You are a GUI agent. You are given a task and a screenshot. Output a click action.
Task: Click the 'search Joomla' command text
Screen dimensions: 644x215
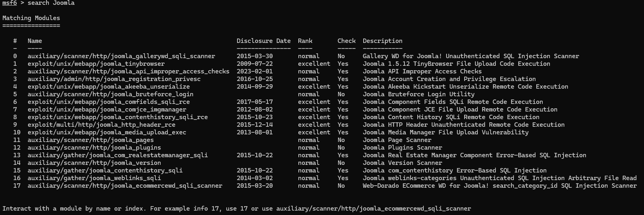(51, 3)
